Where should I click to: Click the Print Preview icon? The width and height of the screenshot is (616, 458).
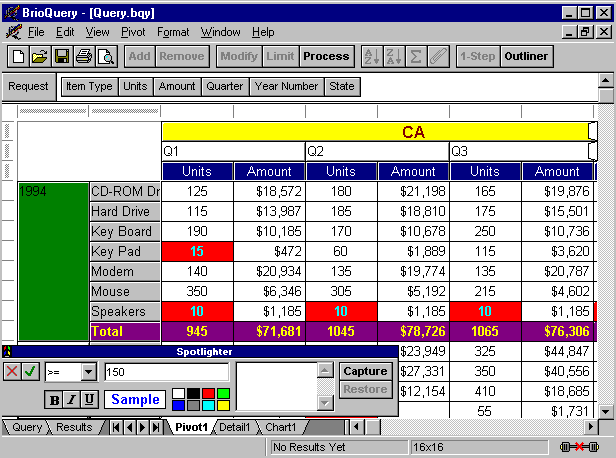106,57
